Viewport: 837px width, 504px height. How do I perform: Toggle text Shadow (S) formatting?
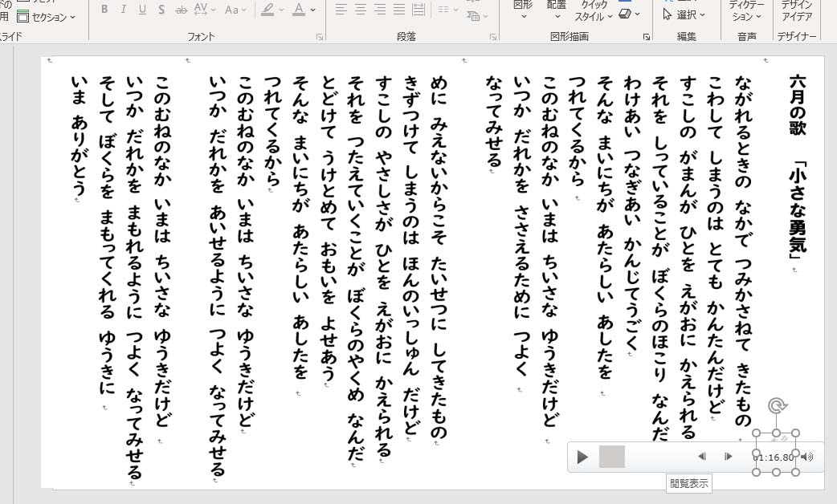click(161, 9)
